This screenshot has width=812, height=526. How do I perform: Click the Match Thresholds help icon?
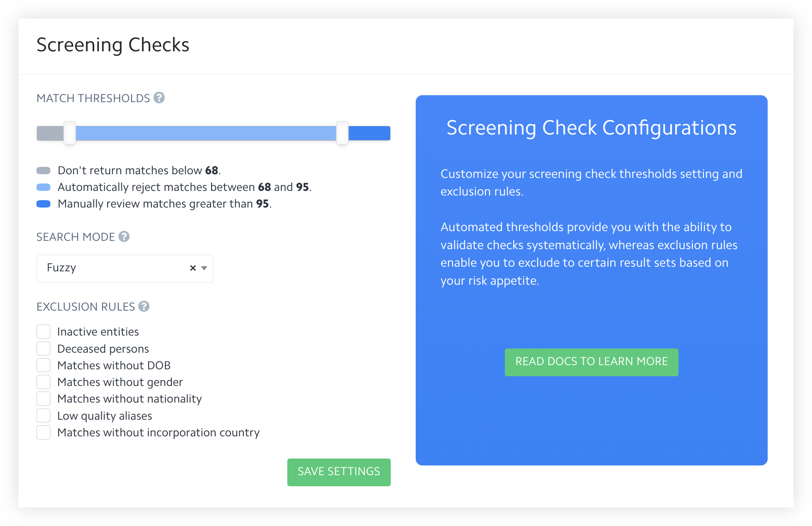click(x=159, y=98)
